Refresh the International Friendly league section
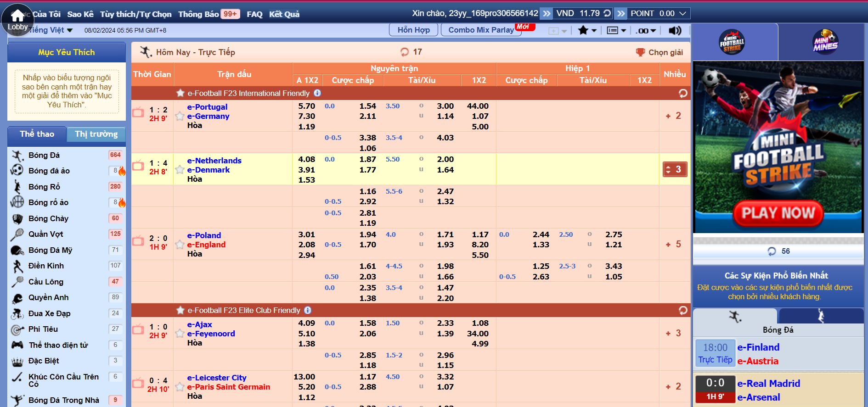Viewport: 868px width, 407px height. pos(683,93)
